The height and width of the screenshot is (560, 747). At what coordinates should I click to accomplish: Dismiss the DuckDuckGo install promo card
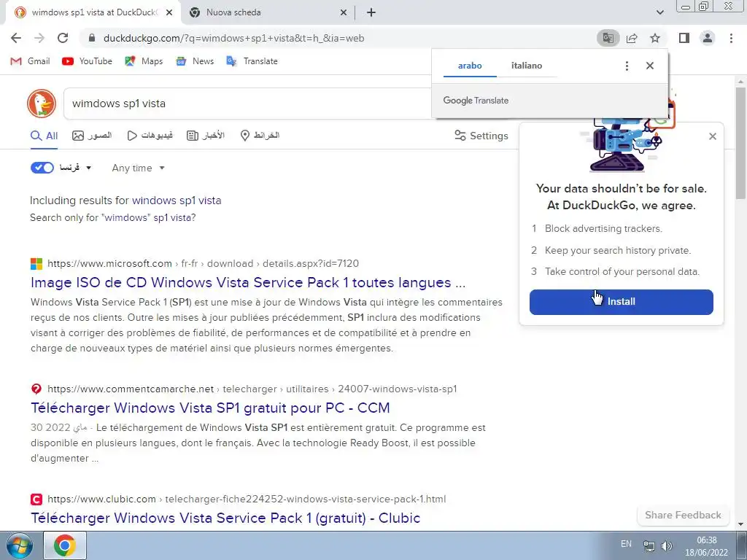[x=713, y=136]
